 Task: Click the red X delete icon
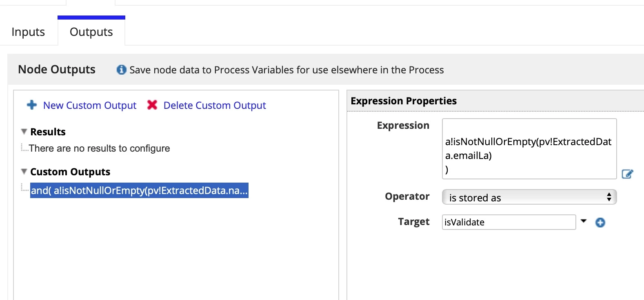152,105
